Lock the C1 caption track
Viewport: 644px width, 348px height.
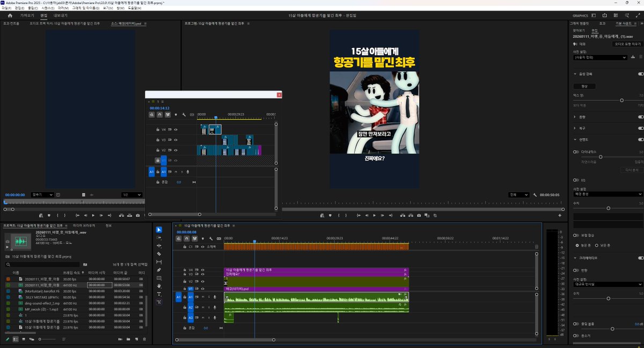[x=184, y=247]
